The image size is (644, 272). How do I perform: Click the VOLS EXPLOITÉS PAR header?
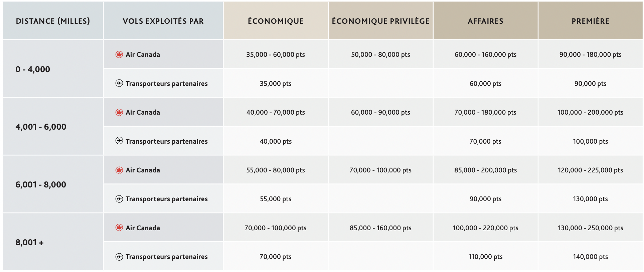163,21
